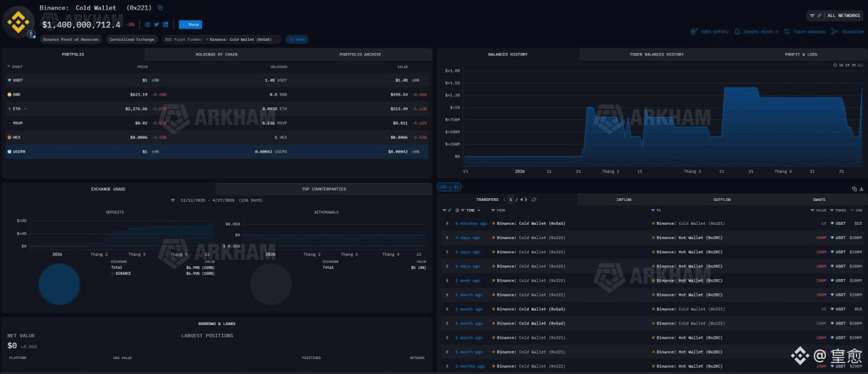Click the filter icon beside TOKEN column

pos(831,210)
